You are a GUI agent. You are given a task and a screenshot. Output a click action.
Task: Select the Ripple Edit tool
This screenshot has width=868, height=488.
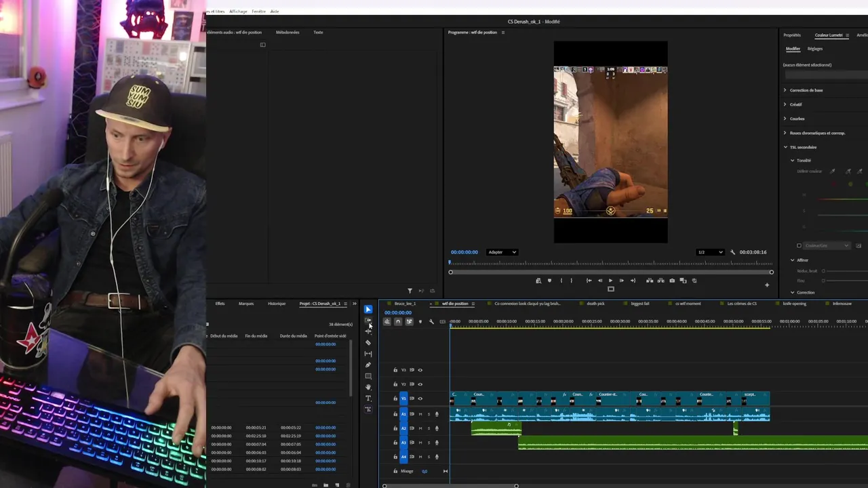(x=368, y=331)
